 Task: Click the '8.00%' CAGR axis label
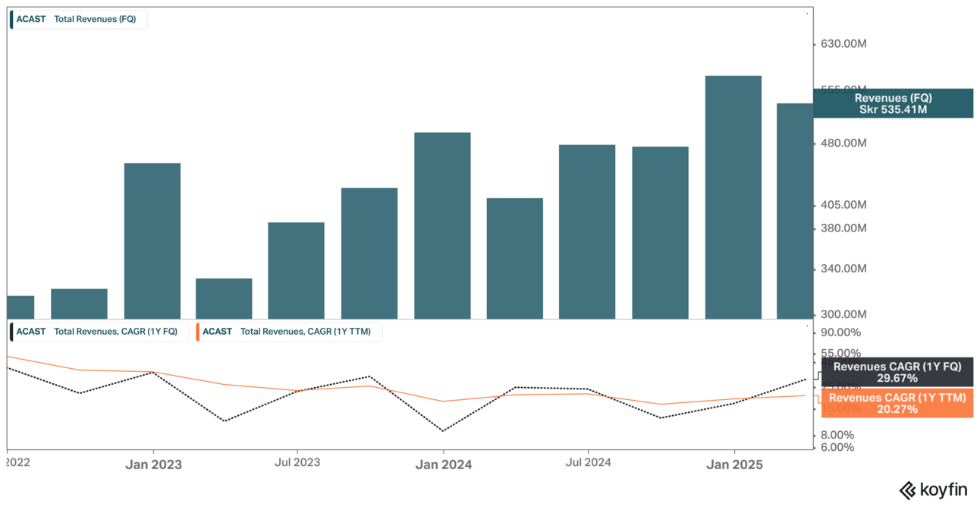click(838, 435)
